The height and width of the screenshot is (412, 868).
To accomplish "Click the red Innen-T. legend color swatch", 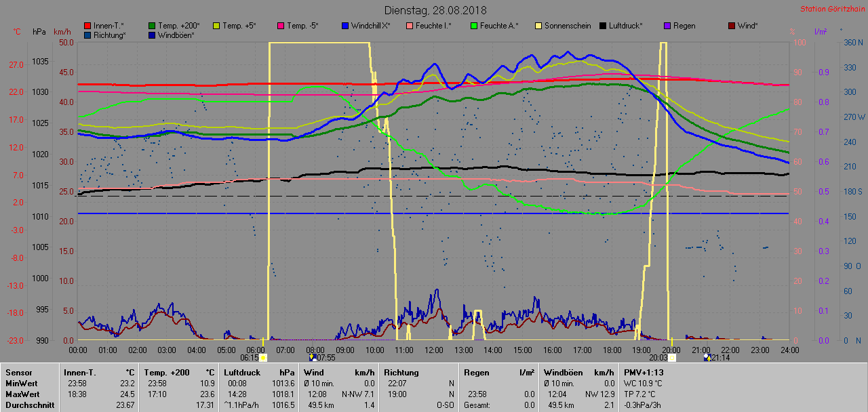I will click(87, 26).
